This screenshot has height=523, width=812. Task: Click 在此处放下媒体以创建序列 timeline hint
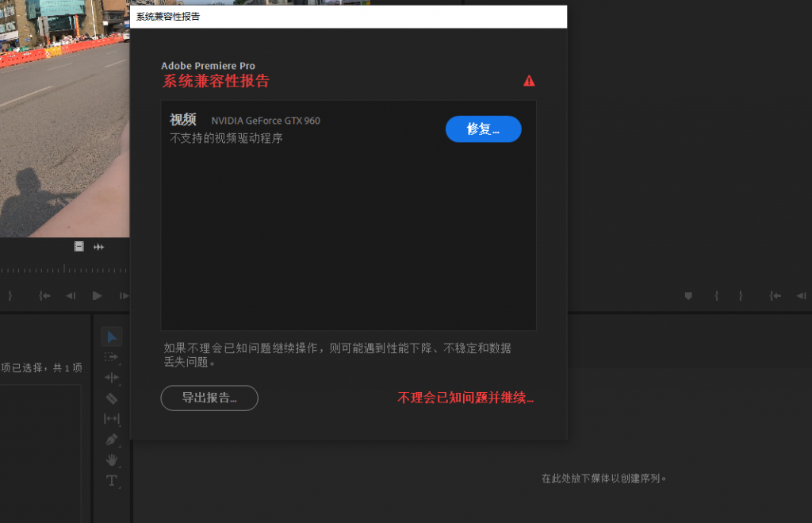603,479
